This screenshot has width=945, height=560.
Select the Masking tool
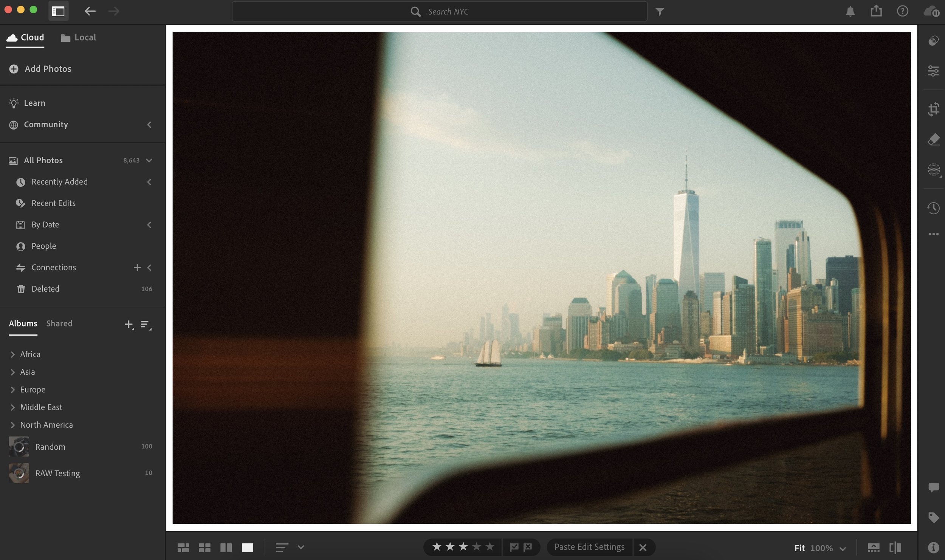tap(934, 170)
